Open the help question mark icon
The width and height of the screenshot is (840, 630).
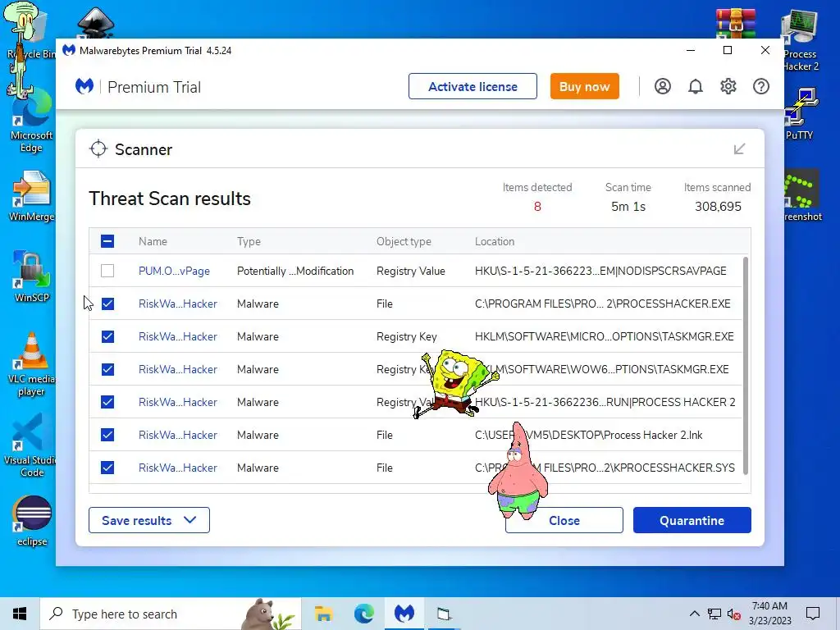pos(761,86)
